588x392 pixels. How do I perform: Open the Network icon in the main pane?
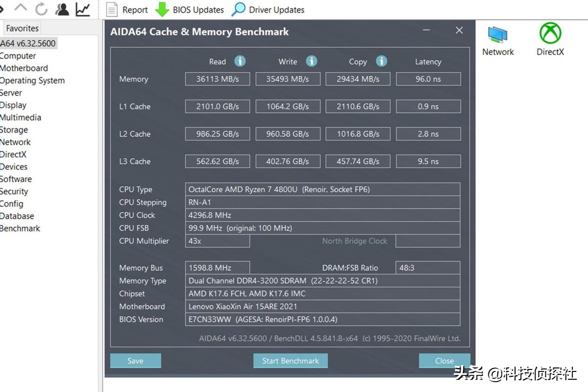click(x=498, y=41)
